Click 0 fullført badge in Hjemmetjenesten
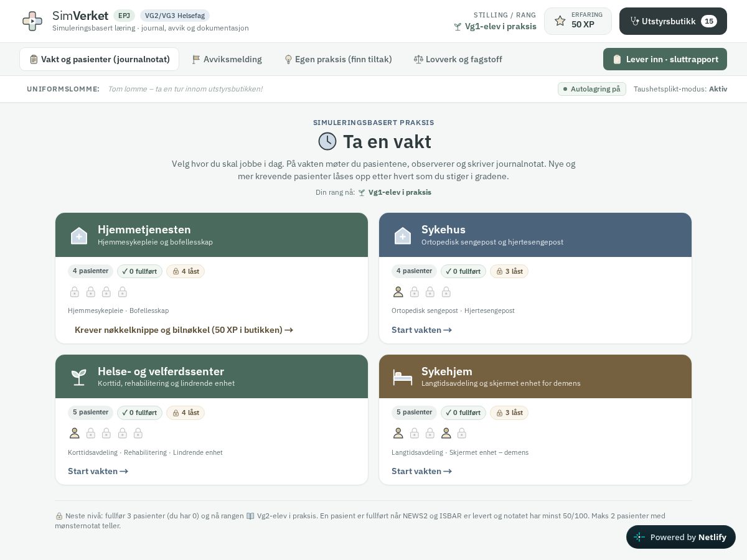This screenshot has height=560, width=747. click(x=139, y=271)
